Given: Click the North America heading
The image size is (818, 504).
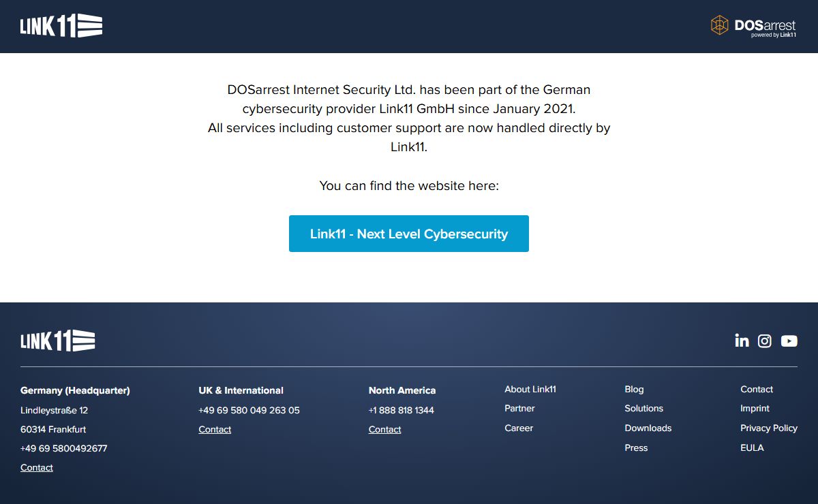Looking at the screenshot, I should point(402,390).
